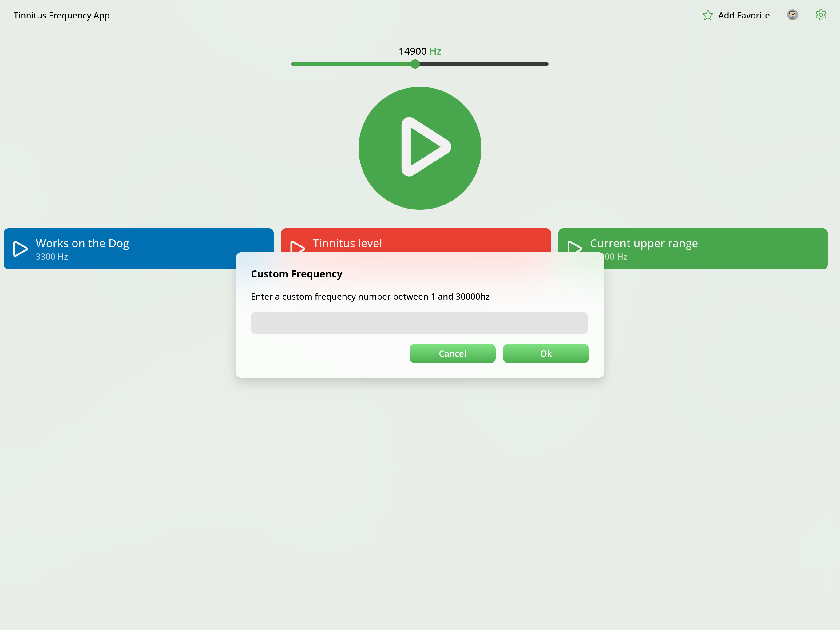Select the Tinnitus level card title
The height and width of the screenshot is (630, 840).
click(x=347, y=243)
